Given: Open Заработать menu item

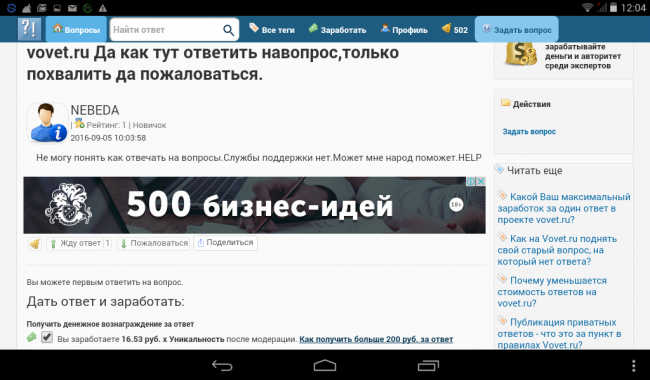Looking at the screenshot, I should [x=337, y=29].
